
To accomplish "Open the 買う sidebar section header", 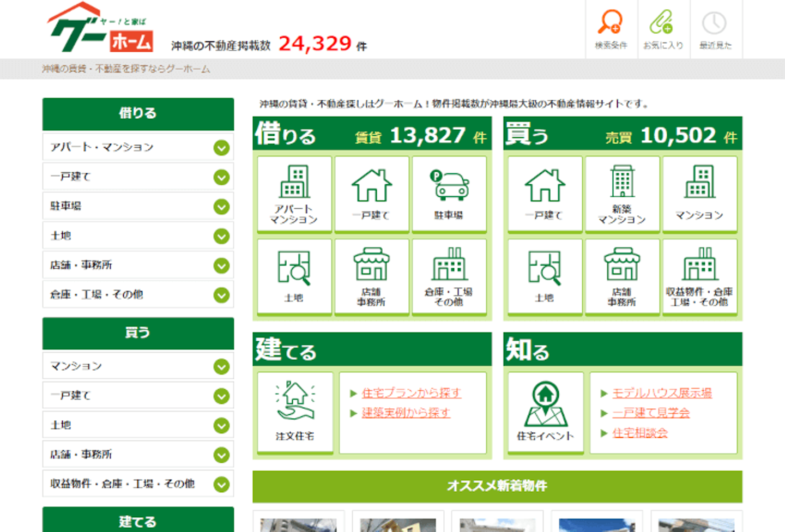I will (138, 332).
